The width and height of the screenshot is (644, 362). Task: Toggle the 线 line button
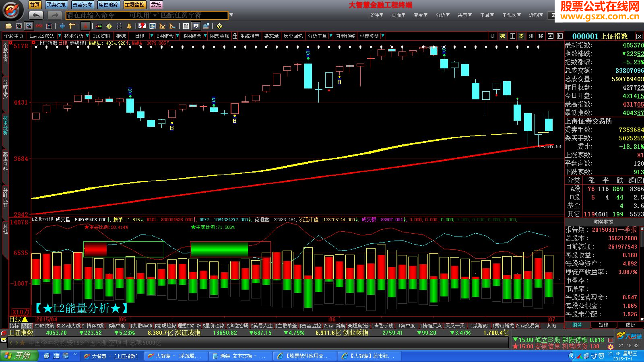pos(531,36)
